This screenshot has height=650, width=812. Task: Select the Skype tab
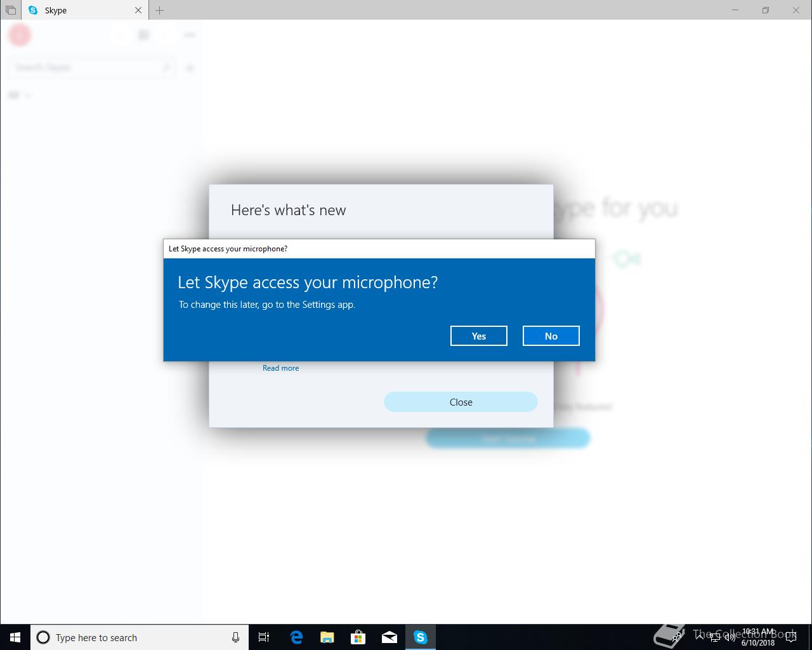(86, 10)
